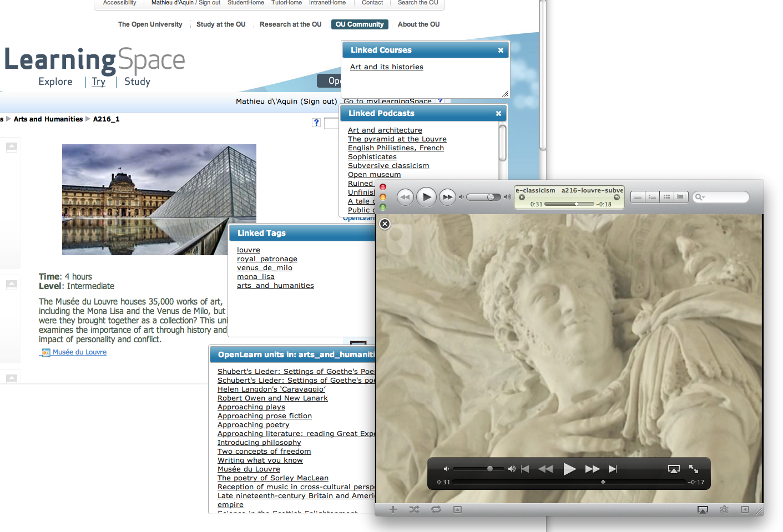Close the video overlay with the X icon
Viewport: 783px width, 532px height.
(x=385, y=224)
